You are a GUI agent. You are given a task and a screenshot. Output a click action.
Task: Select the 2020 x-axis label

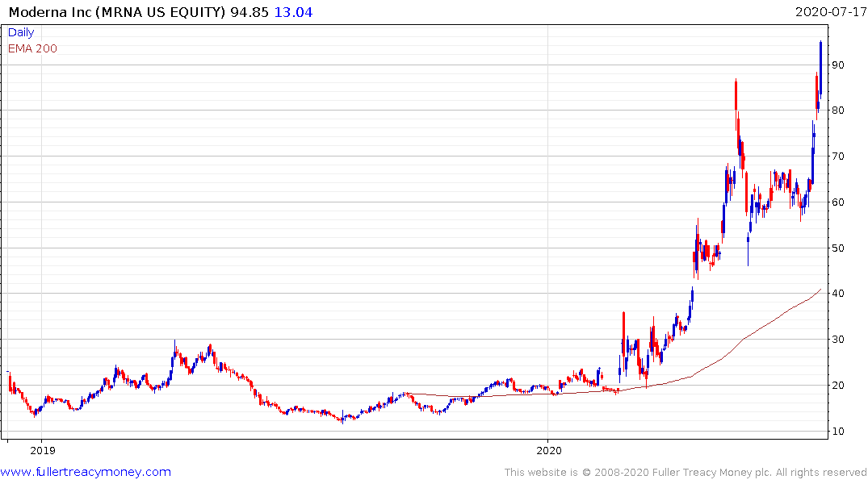[x=549, y=450]
